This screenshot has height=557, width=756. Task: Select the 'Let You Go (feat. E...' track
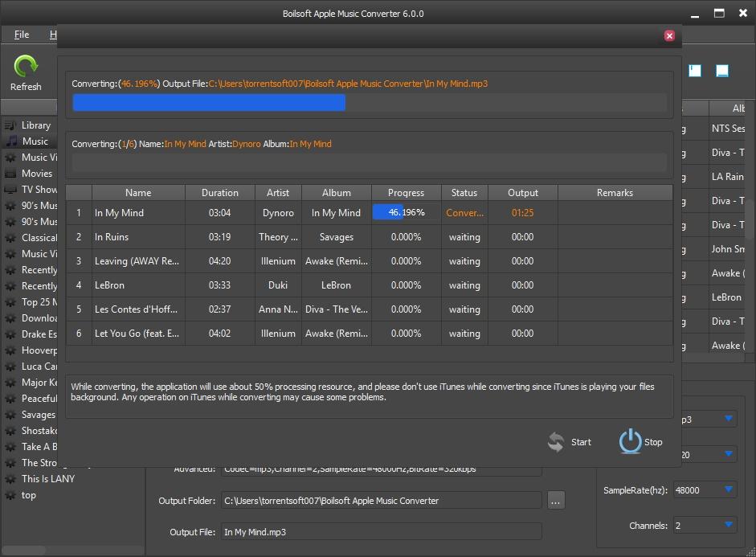[x=137, y=334]
